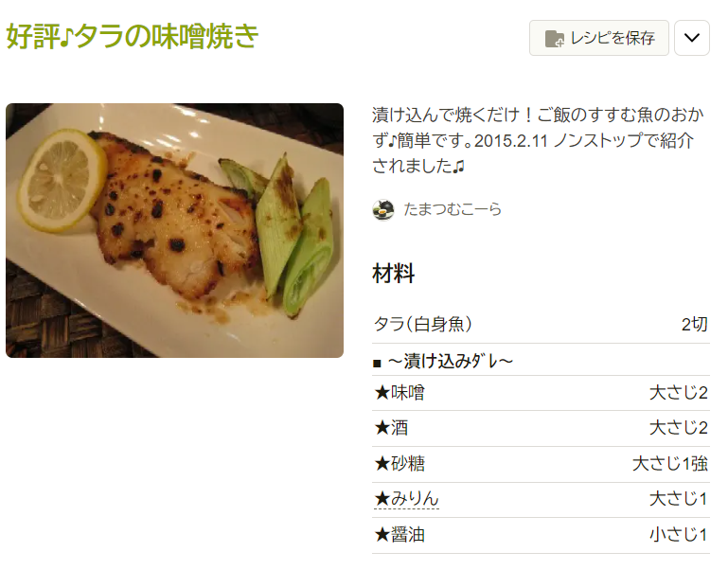Click the 材料 ingredients heading

(x=393, y=273)
